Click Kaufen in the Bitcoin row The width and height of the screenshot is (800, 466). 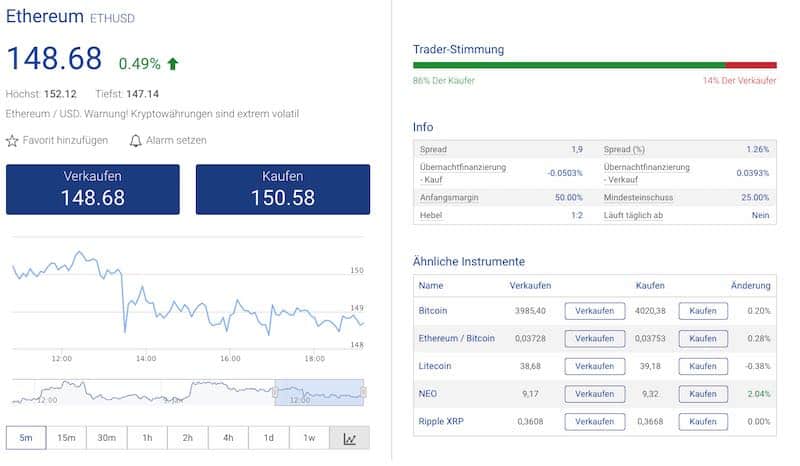tap(703, 311)
